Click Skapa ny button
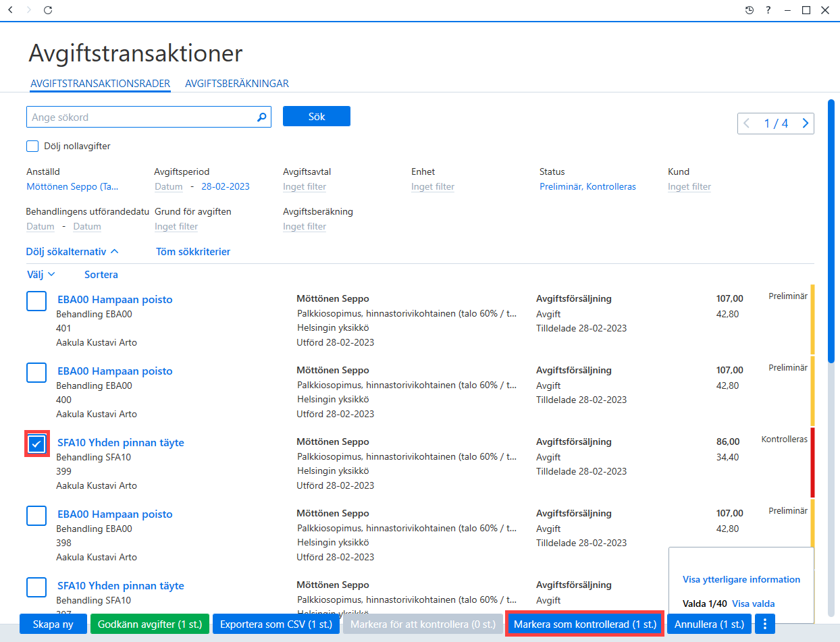 (53, 624)
